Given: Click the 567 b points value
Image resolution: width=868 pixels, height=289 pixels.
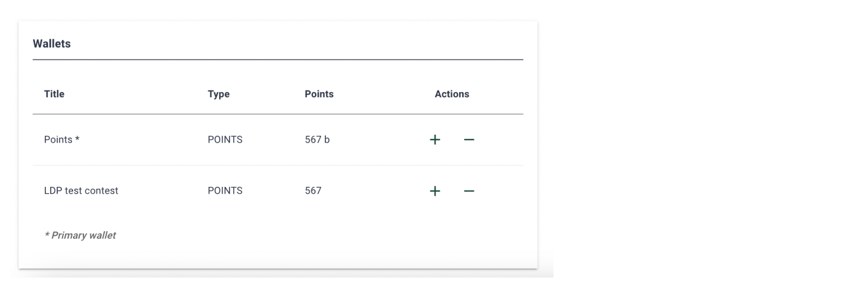Looking at the screenshot, I should (317, 140).
